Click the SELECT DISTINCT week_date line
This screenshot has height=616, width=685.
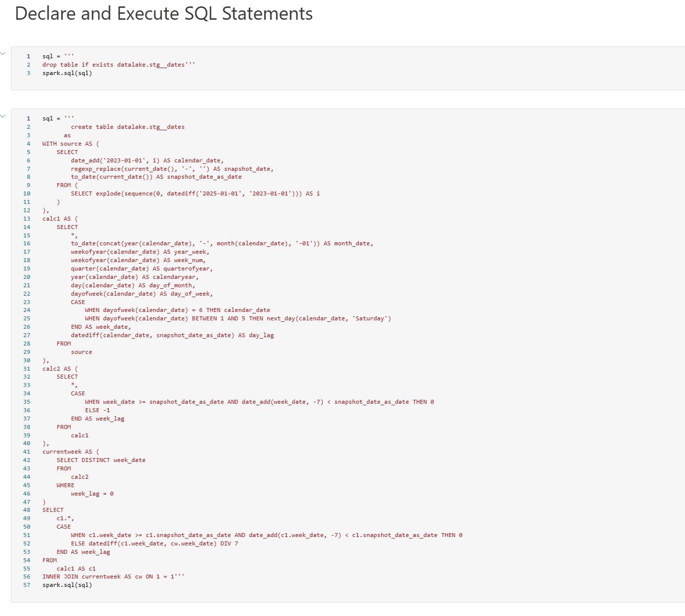click(x=101, y=460)
